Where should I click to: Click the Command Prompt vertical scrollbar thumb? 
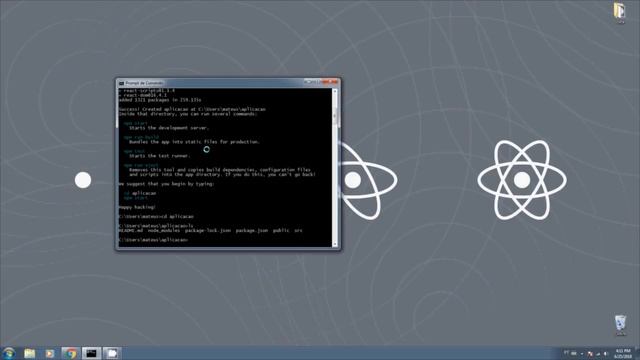pyautogui.click(x=335, y=116)
